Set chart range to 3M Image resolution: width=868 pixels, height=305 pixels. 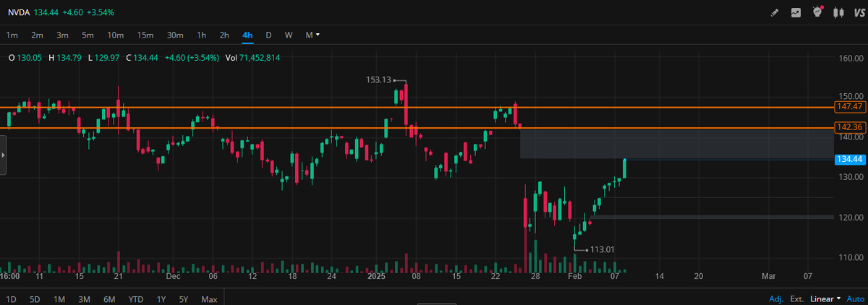pyautogui.click(x=84, y=299)
